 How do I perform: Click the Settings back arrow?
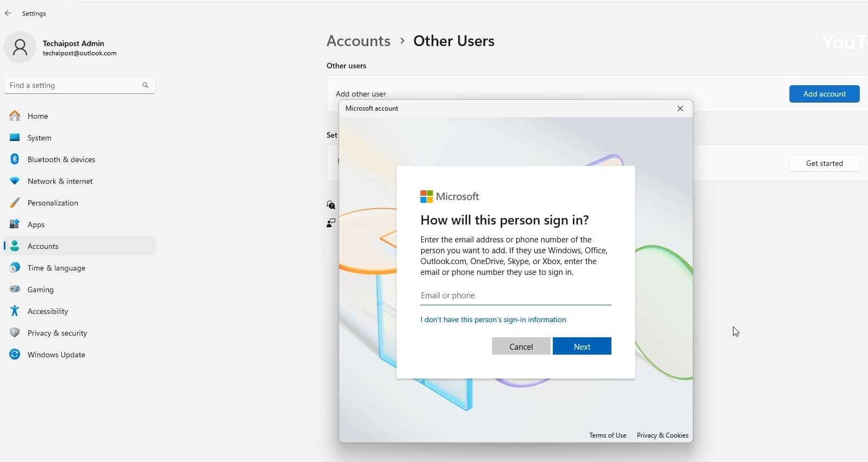(x=8, y=13)
